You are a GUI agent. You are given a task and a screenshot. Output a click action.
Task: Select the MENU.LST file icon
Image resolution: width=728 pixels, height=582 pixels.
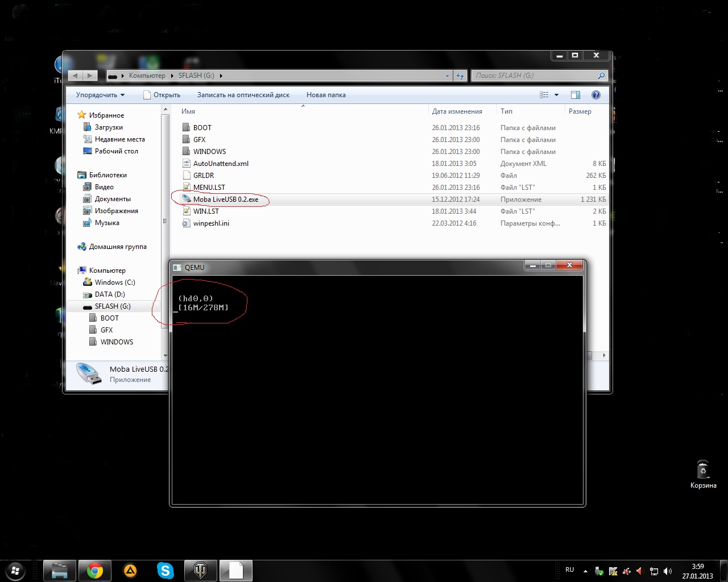click(186, 187)
